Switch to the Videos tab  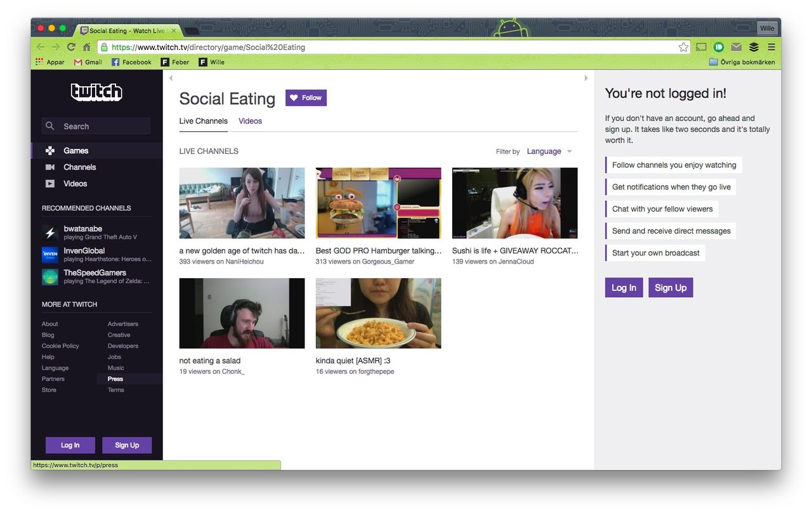pos(250,120)
